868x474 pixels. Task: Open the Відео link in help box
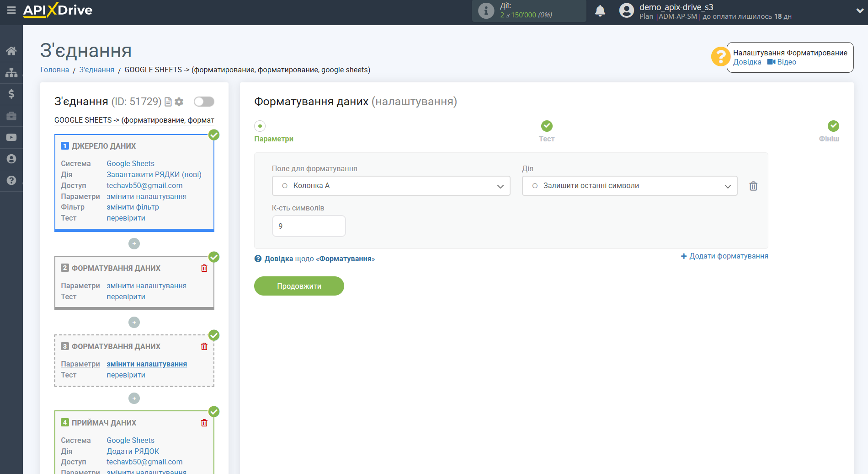point(782,62)
